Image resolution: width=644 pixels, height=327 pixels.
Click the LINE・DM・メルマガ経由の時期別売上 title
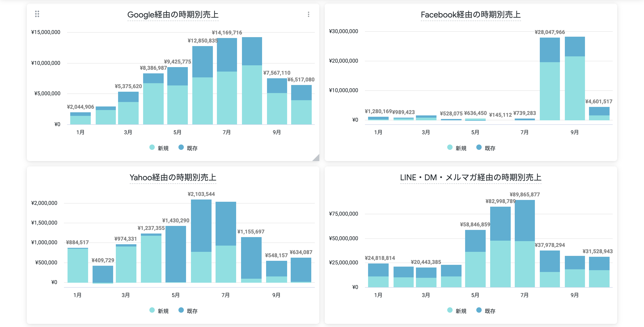470,178
